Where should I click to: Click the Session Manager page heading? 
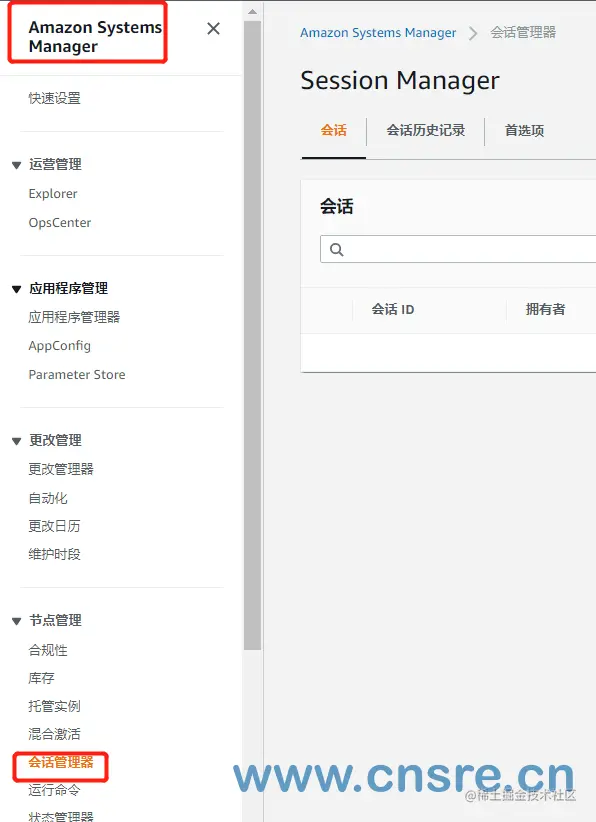click(400, 81)
